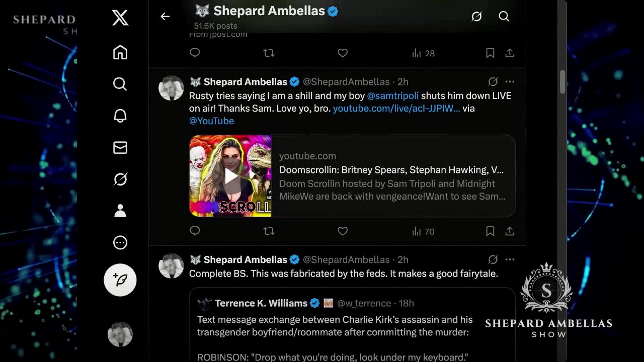
Task: Click the back arrow in header
Action: click(165, 17)
